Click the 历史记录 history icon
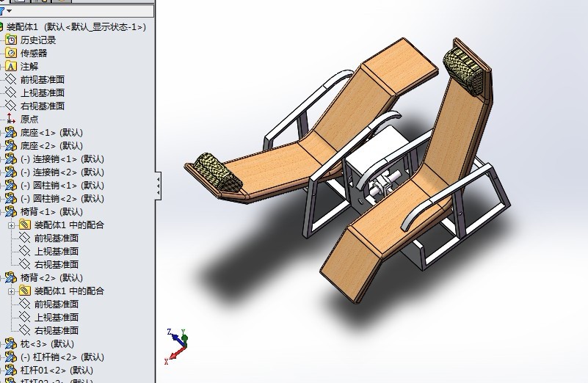The image size is (588, 383). [11, 40]
